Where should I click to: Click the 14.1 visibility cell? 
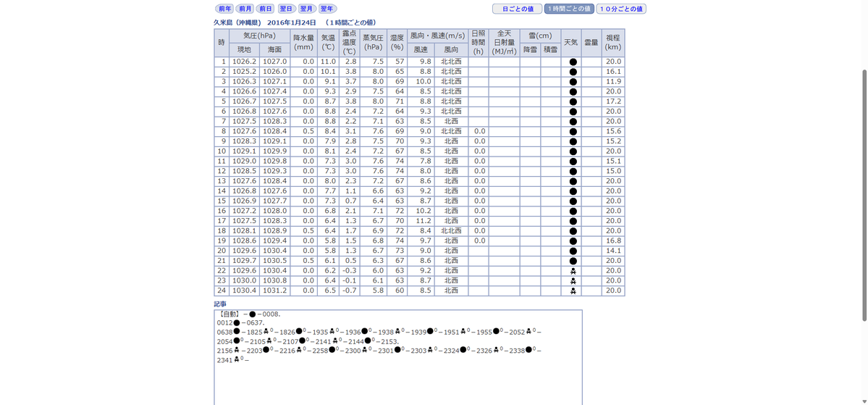(613, 251)
